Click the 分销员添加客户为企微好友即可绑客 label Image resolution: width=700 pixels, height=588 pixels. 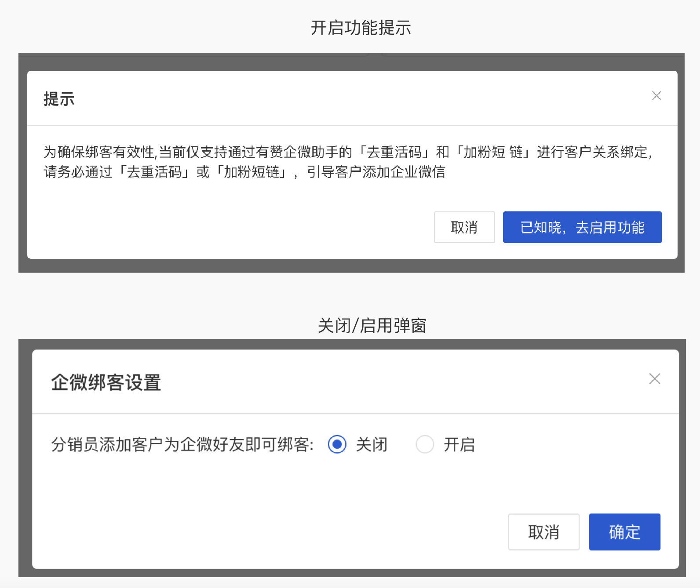point(182,445)
